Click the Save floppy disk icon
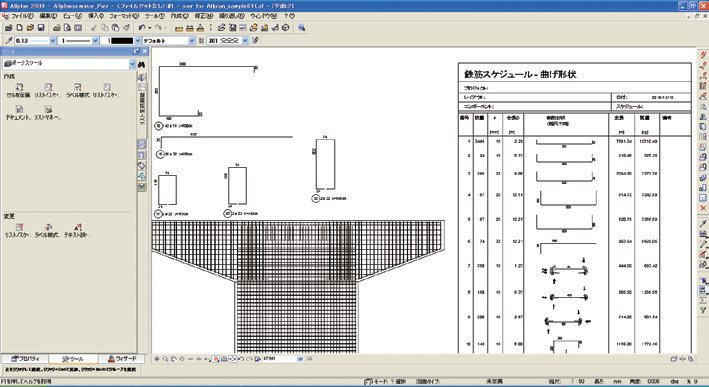This screenshot has height=387, width=709. coord(41,28)
